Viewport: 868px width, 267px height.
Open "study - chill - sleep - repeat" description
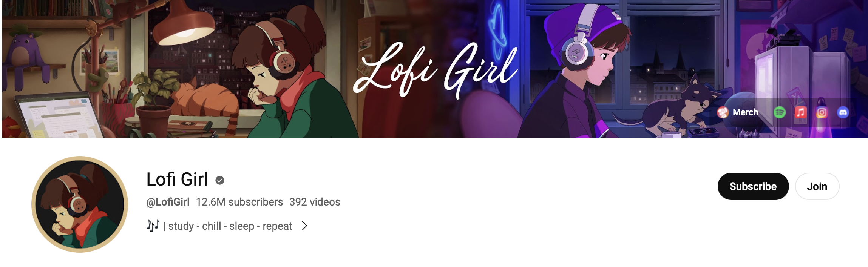(230, 226)
